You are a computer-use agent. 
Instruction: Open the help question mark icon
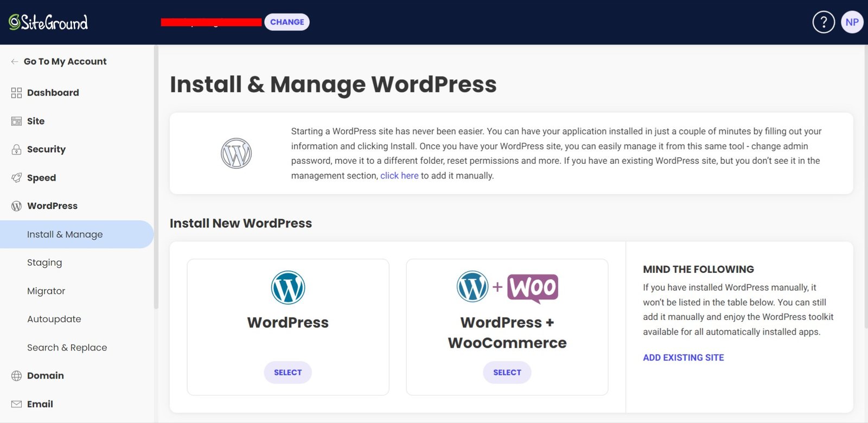pyautogui.click(x=824, y=22)
